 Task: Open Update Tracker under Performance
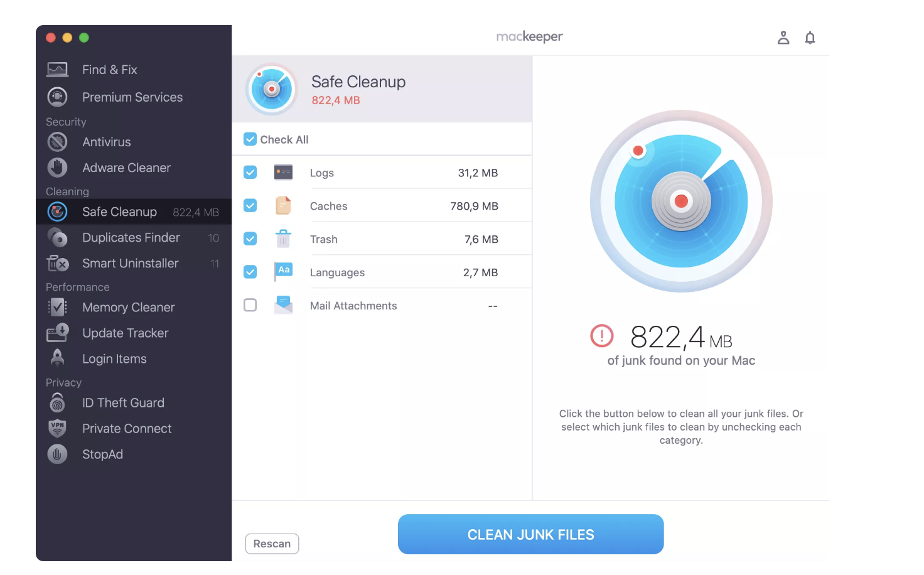[x=57, y=333]
